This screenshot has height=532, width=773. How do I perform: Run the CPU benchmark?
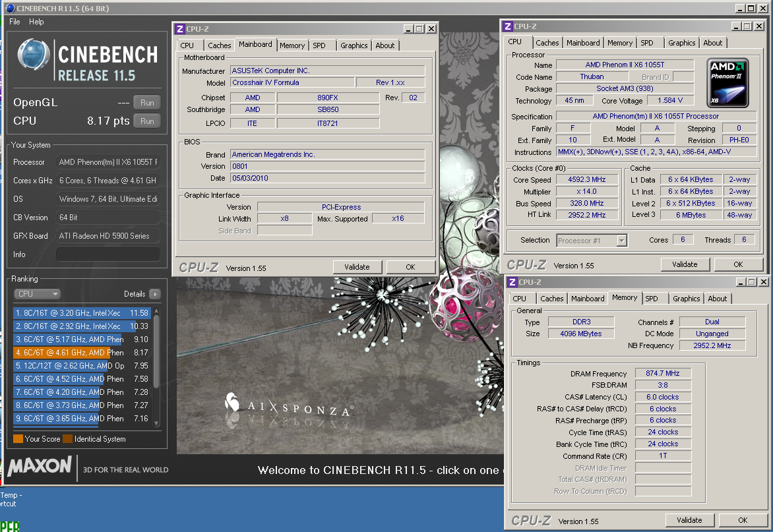[x=147, y=121]
